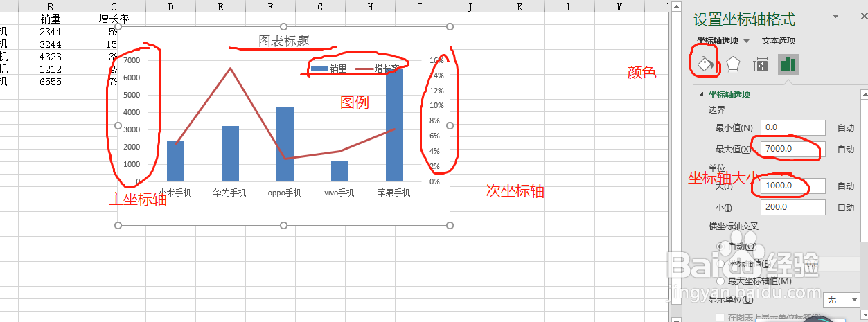Click the chart's bottom-center resize handle
The width and height of the screenshot is (868, 322).
click(x=283, y=225)
